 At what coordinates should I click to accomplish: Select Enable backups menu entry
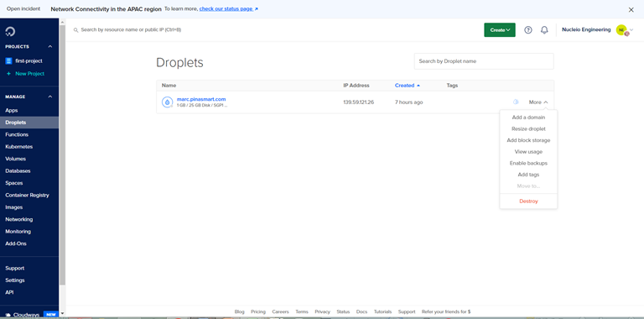point(528,163)
